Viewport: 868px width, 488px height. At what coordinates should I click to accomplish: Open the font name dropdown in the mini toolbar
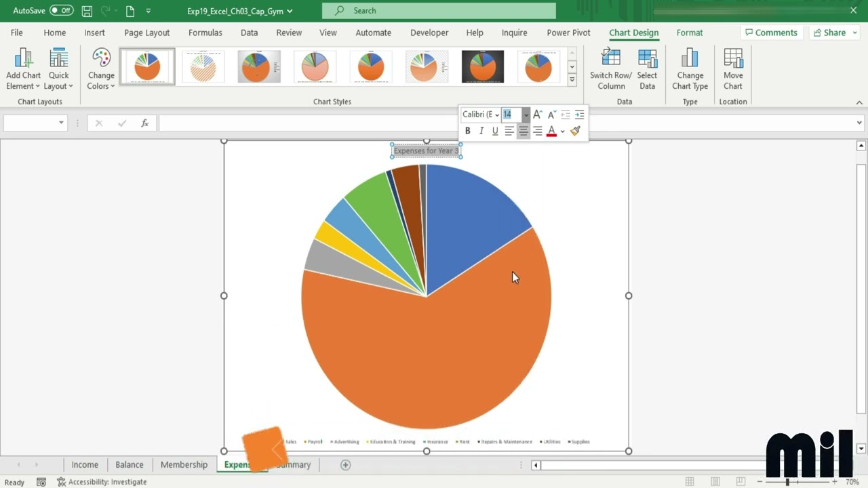pos(496,115)
